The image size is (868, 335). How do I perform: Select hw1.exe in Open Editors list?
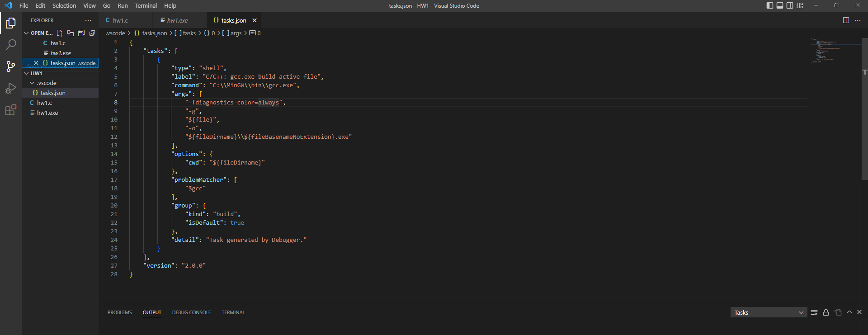click(x=60, y=53)
